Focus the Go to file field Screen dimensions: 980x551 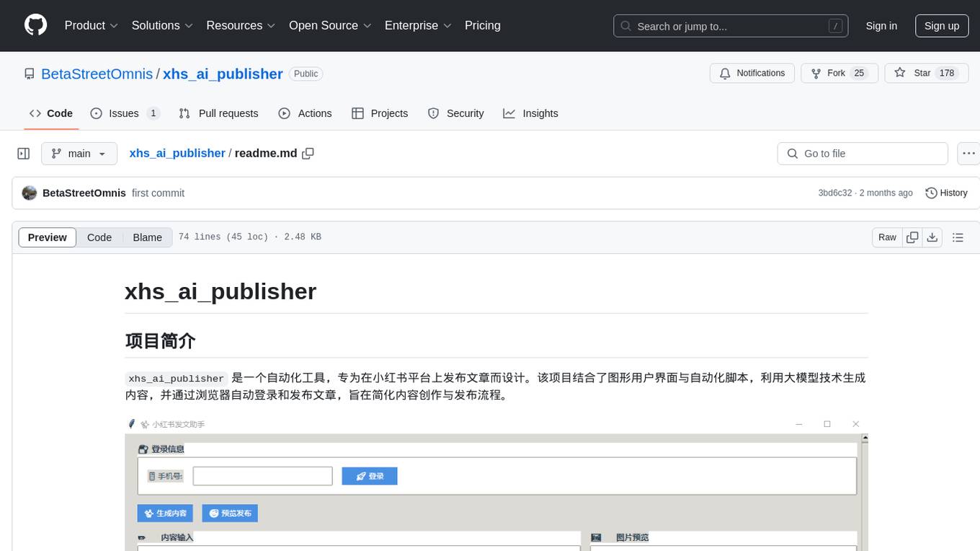pyautogui.click(x=863, y=154)
